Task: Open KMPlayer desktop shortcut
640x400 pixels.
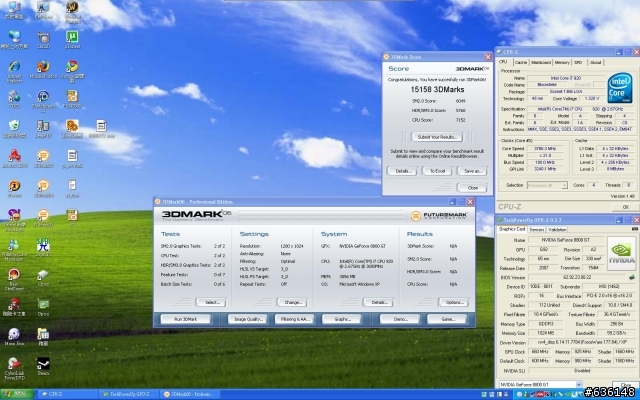Action: click(43, 10)
